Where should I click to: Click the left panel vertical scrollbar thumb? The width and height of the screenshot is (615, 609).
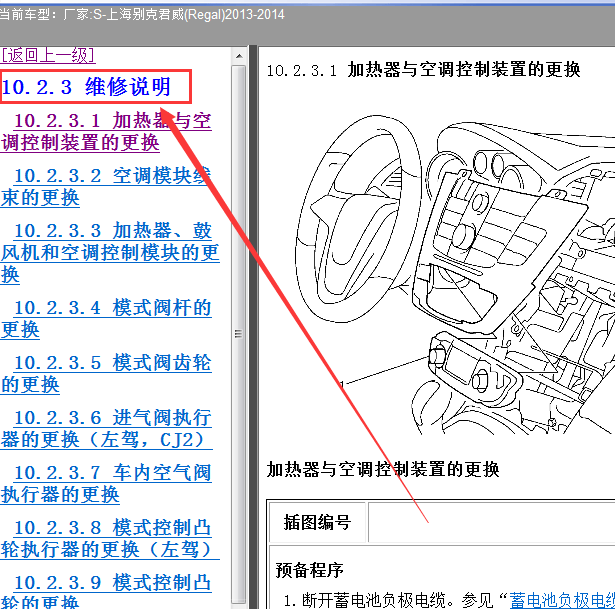pos(238,334)
